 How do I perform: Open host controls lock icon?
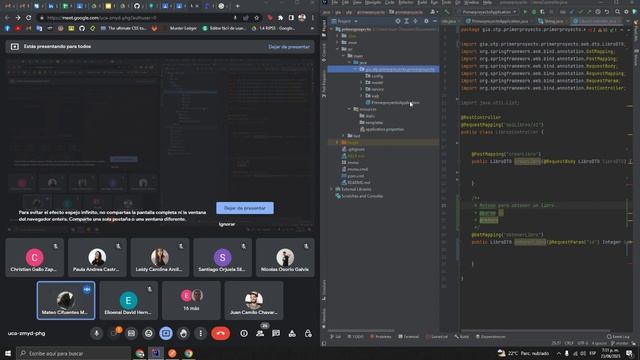click(308, 333)
